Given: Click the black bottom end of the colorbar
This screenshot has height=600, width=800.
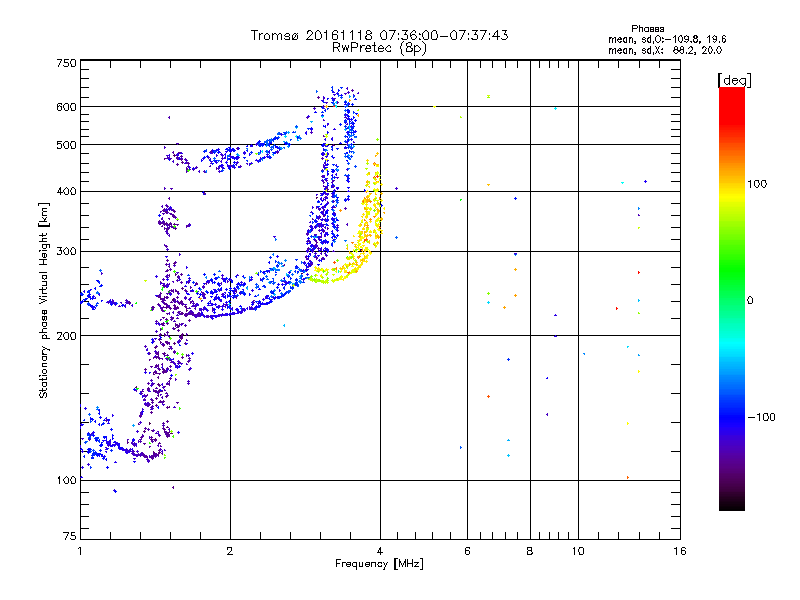Looking at the screenshot, I should 732,503.
